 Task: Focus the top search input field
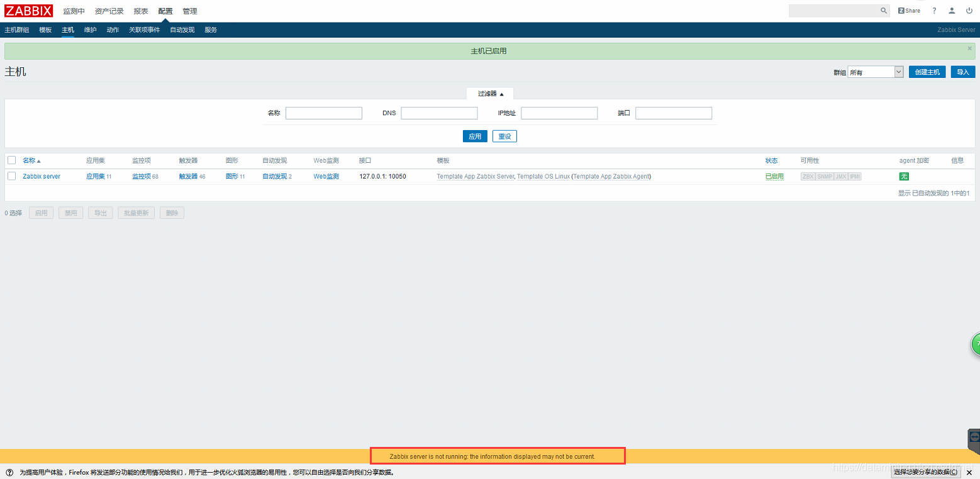(833, 11)
